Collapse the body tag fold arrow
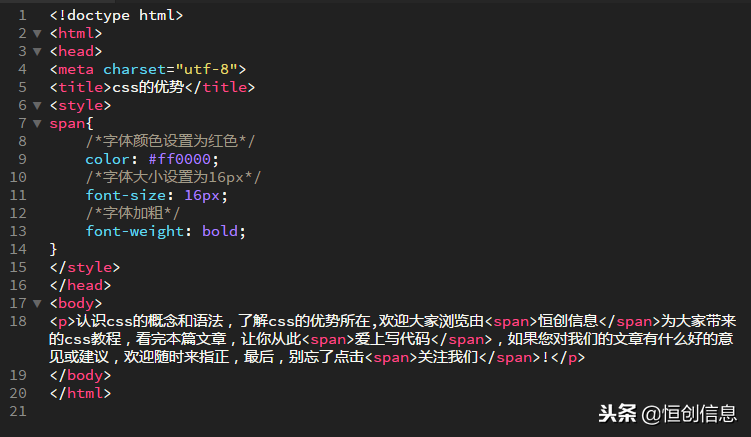Screen dimensions: 751x437 (37, 303)
